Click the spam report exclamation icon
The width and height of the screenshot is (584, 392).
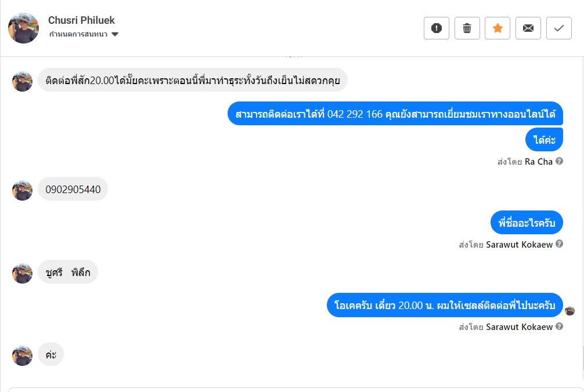pos(437,28)
